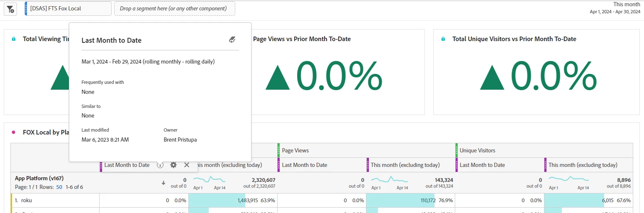Click the 8,896 total value

[x=623, y=180]
